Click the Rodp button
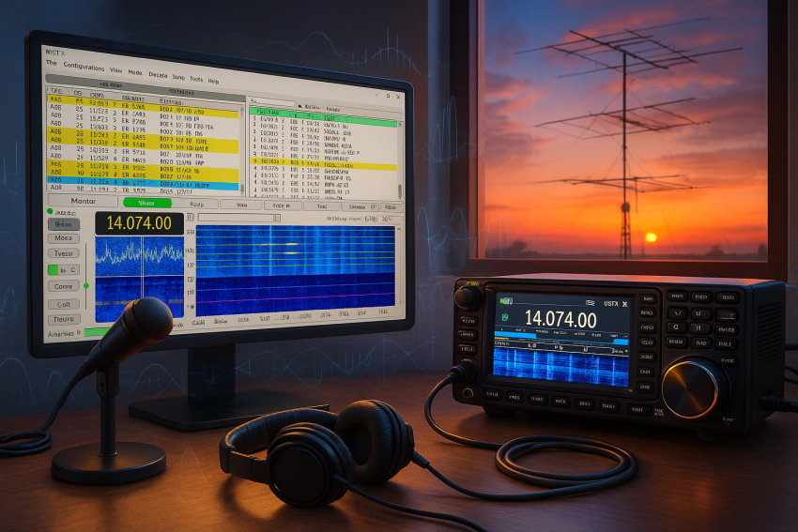The height and width of the screenshot is (532, 798). click(196, 205)
